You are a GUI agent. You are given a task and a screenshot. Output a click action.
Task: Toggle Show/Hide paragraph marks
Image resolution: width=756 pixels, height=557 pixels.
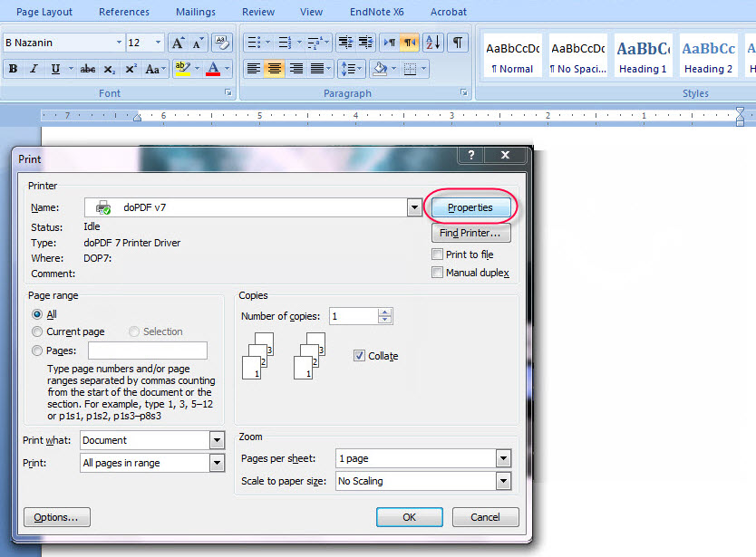[458, 43]
